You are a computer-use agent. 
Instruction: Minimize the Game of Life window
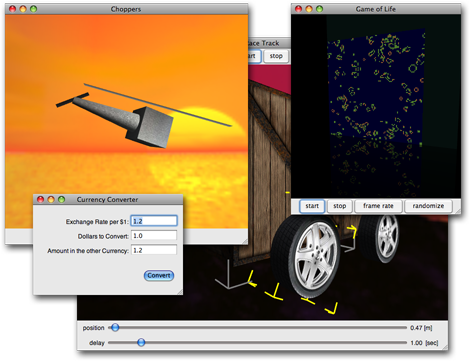[309, 9]
